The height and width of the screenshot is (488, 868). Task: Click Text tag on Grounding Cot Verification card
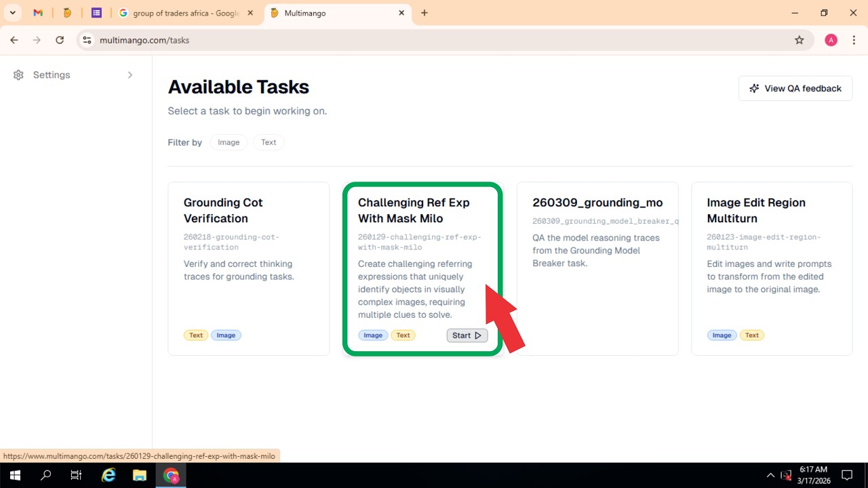click(x=196, y=335)
